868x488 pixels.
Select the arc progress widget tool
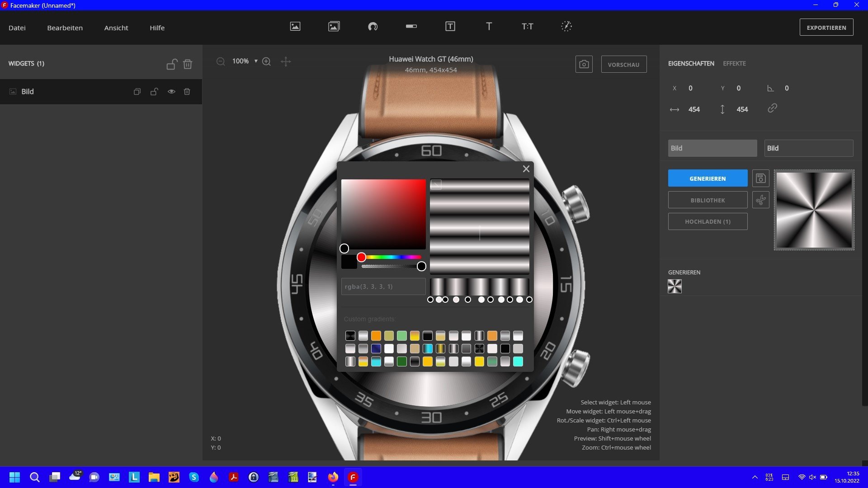coord(373,27)
